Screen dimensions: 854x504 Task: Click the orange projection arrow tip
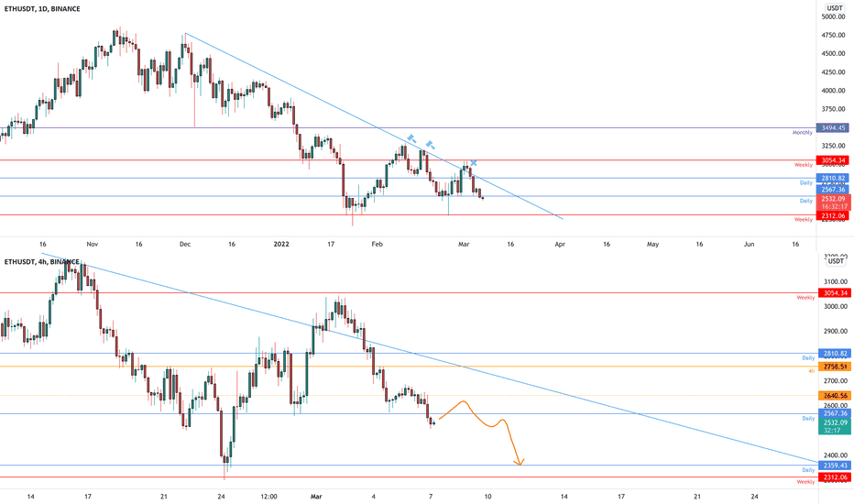coord(520,463)
